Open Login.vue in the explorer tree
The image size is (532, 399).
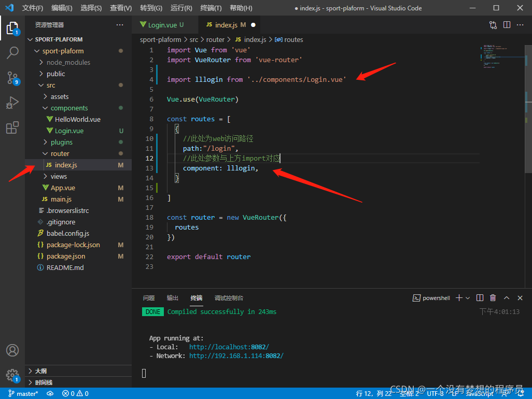click(69, 131)
